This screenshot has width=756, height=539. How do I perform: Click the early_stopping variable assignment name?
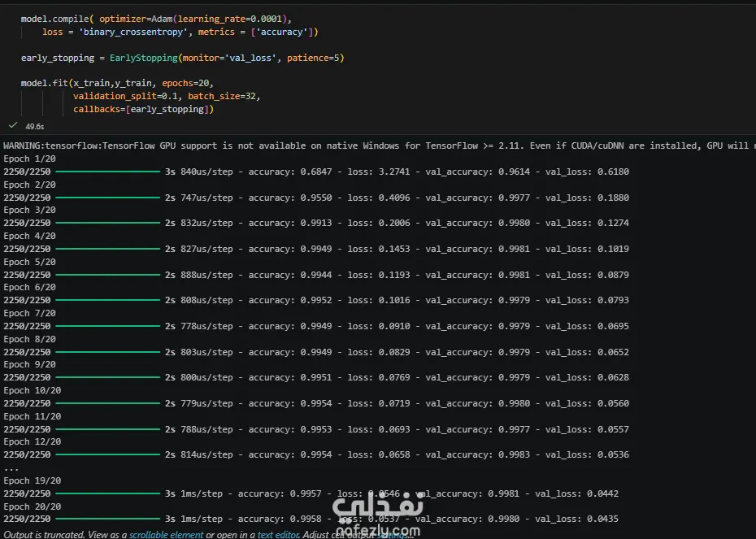[58, 58]
